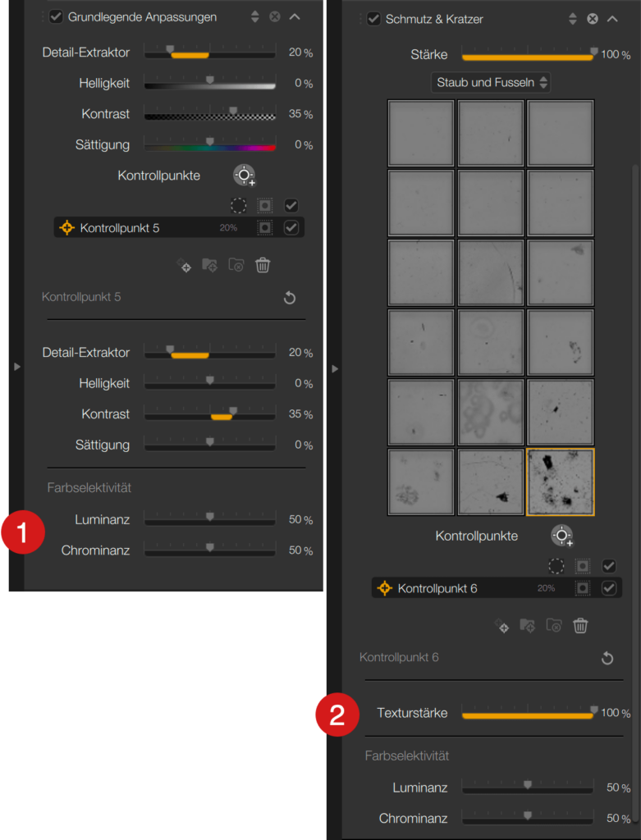Open the Staub und Fusseln dropdown
Screen dimensions: 641x840
tap(491, 83)
